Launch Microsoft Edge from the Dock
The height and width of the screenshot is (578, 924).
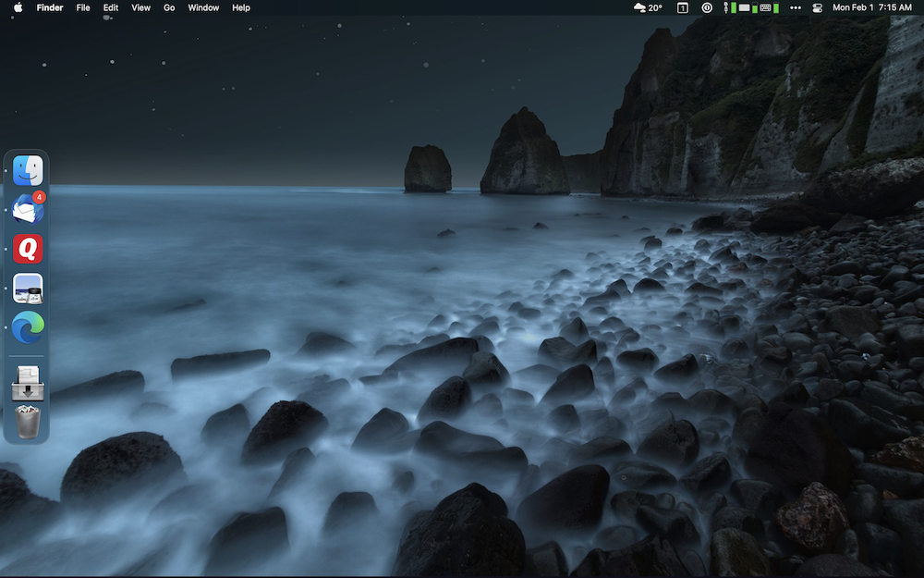click(x=28, y=327)
